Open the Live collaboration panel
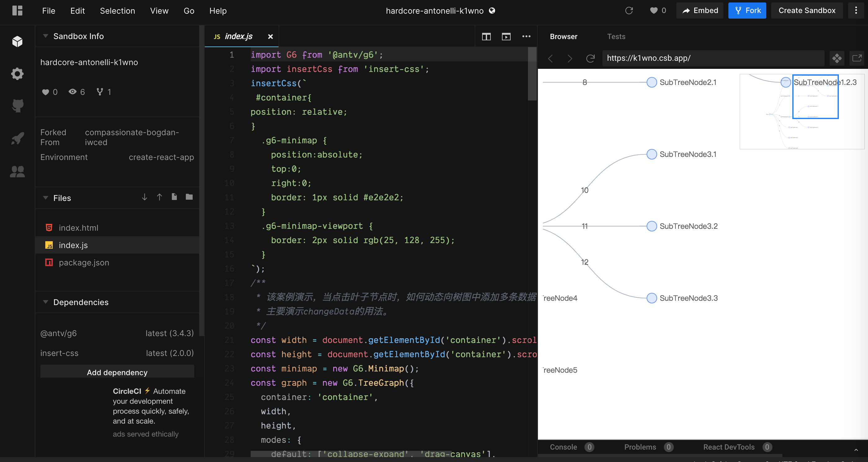Viewport: 868px width, 462px height. [17, 172]
